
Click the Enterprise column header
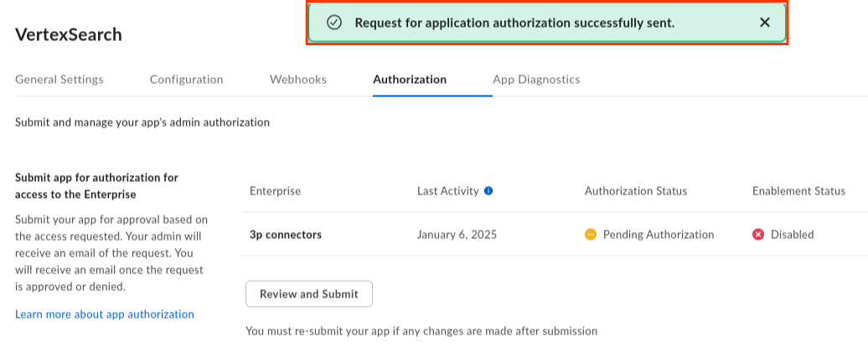(275, 191)
